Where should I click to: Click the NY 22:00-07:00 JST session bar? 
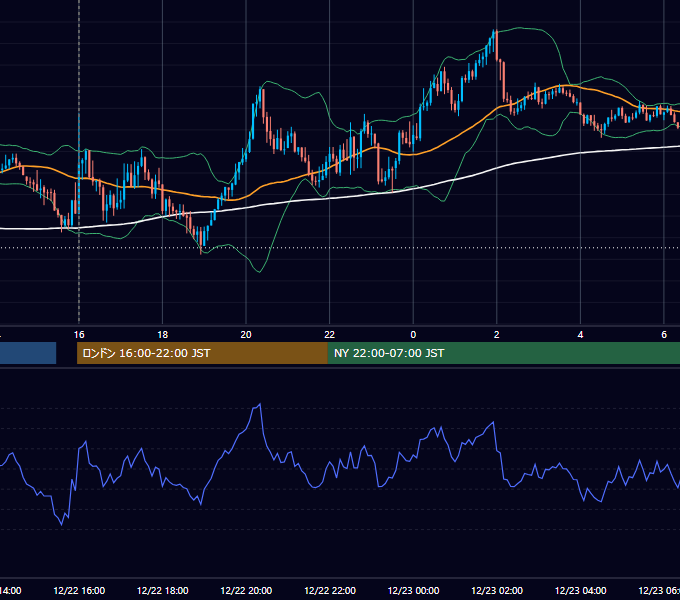tap(503, 353)
